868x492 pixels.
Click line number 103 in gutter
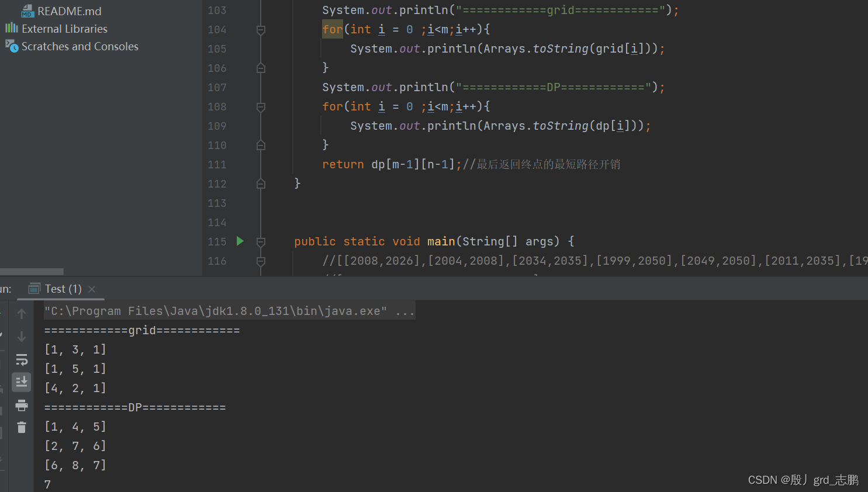[x=217, y=11]
